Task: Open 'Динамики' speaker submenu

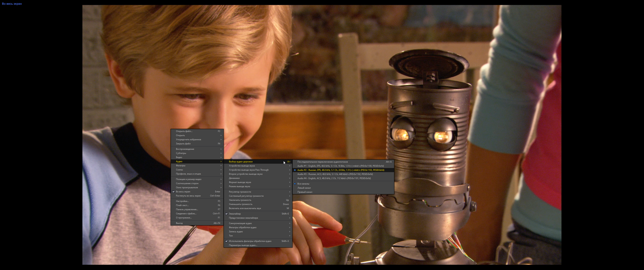Action: pyautogui.click(x=234, y=178)
